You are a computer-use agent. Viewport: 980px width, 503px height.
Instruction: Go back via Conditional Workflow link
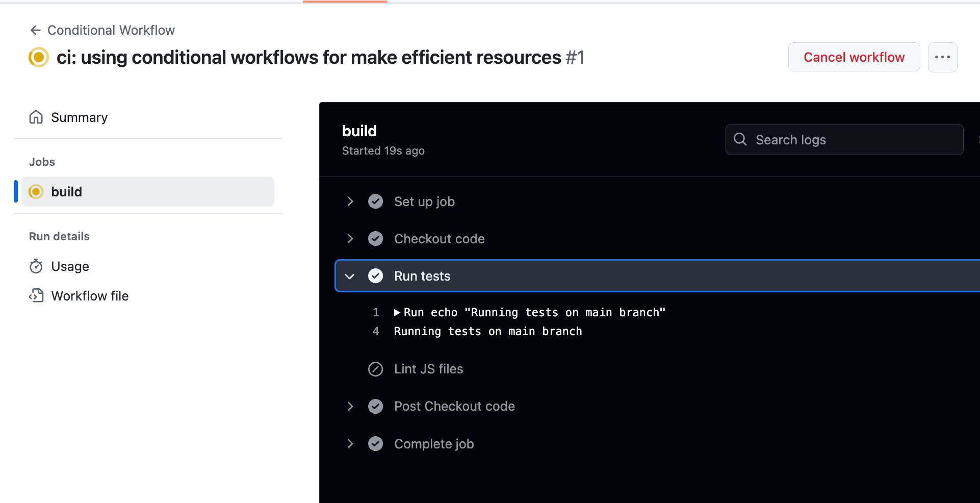click(111, 30)
